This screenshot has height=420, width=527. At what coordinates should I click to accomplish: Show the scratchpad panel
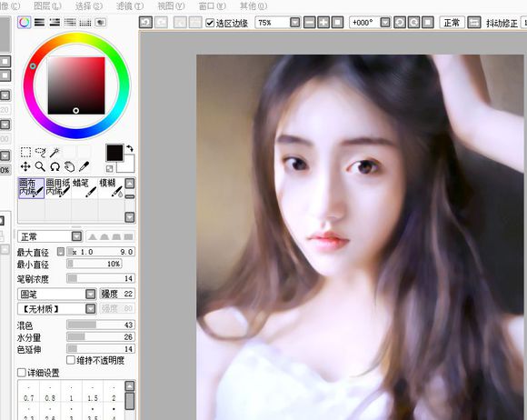tap(100, 23)
